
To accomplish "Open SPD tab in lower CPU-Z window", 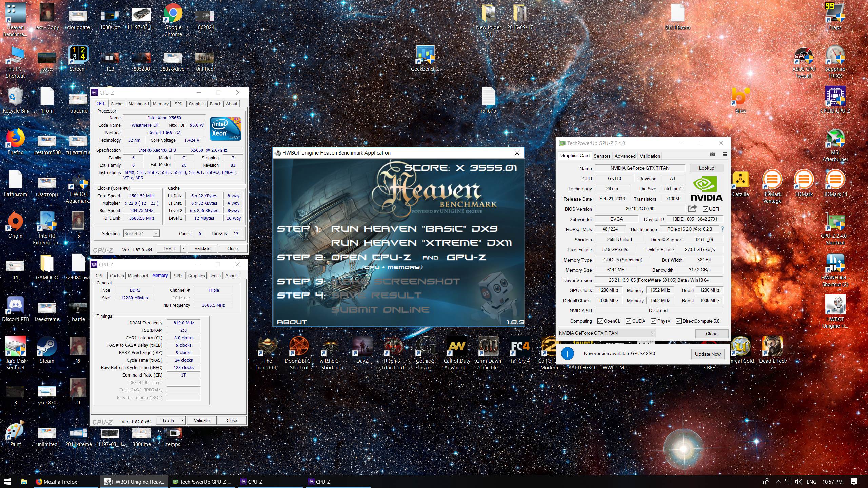I will click(x=178, y=276).
